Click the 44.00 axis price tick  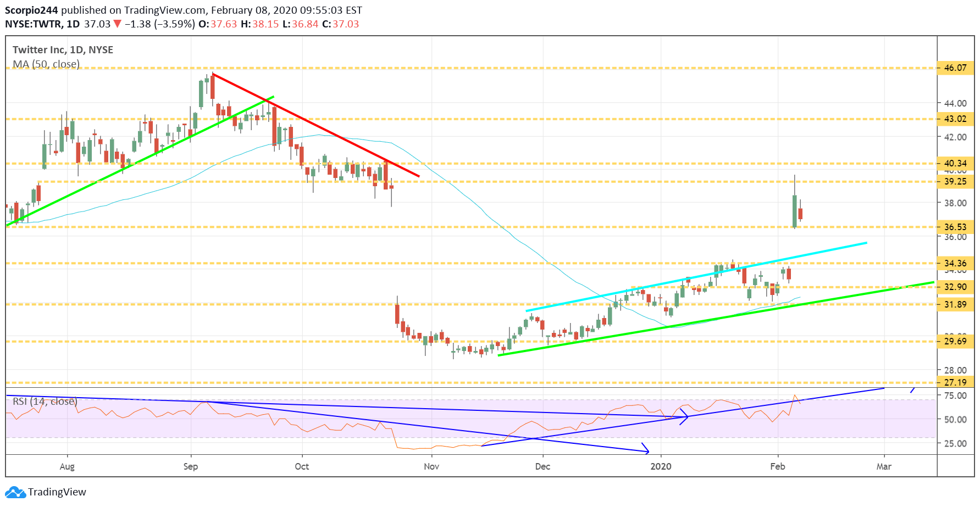[x=955, y=103]
